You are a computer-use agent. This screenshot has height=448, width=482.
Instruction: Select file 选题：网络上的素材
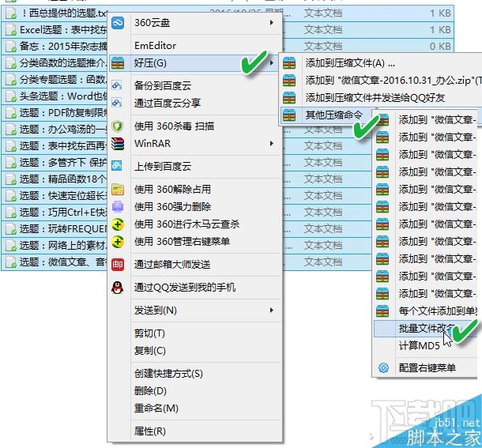(x=63, y=246)
